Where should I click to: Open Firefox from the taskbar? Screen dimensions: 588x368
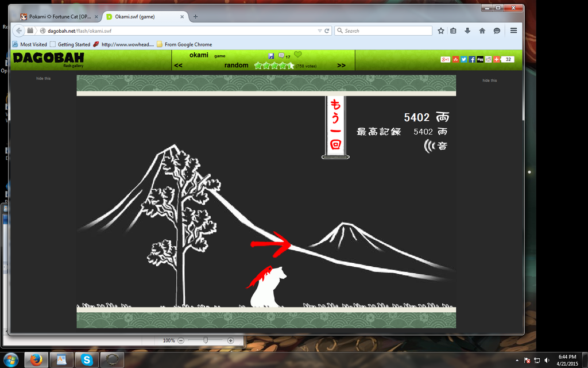[36, 360]
